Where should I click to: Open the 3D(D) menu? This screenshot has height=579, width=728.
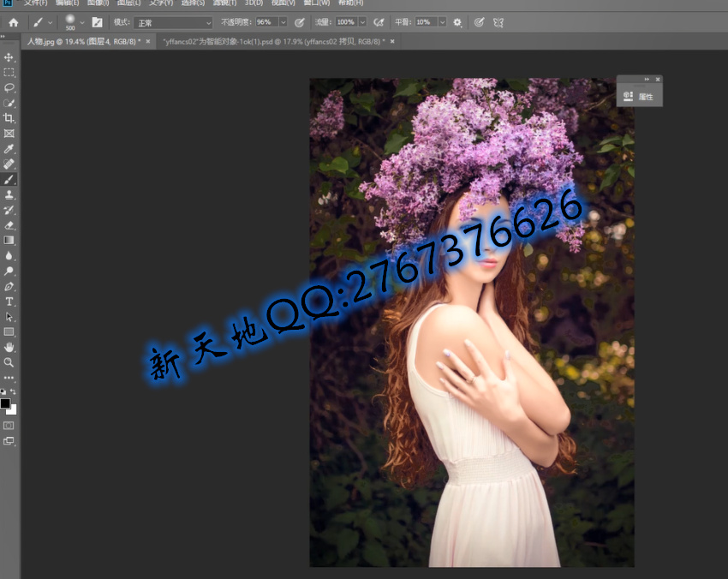(254, 3)
